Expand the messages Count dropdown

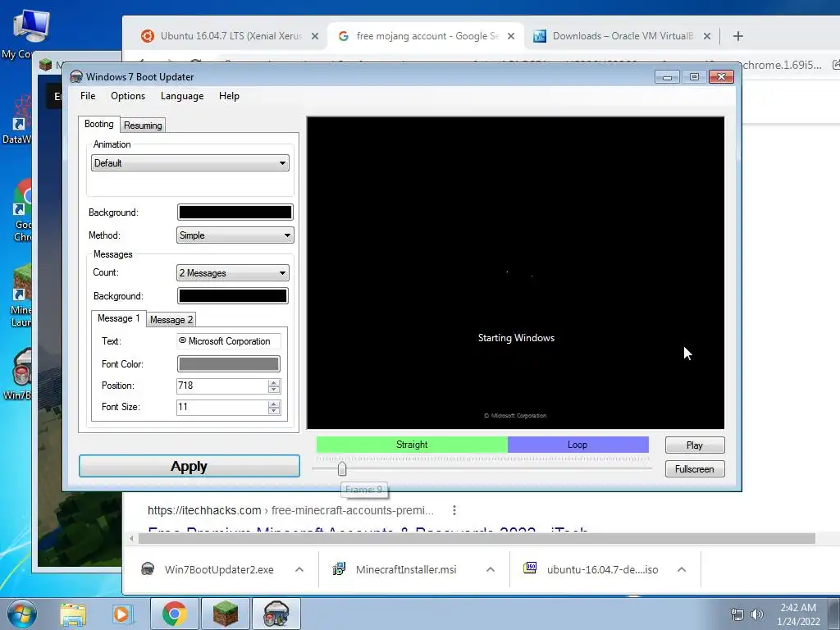tap(232, 272)
